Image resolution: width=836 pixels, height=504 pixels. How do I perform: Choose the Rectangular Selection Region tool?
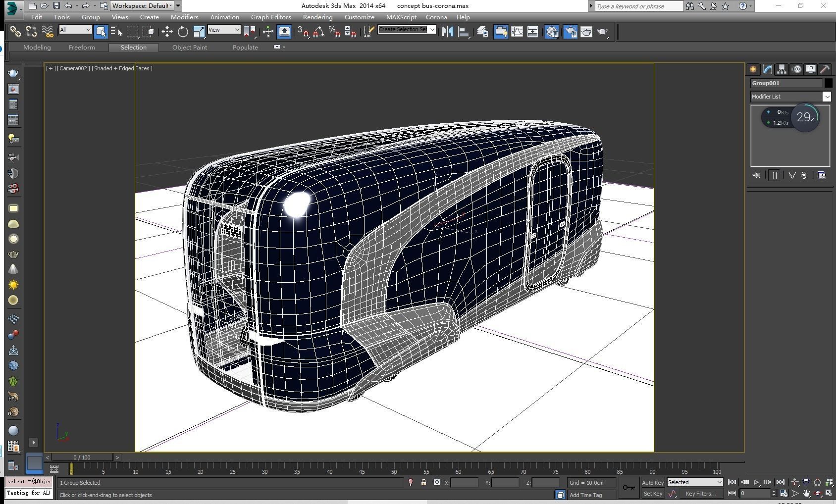click(x=132, y=32)
